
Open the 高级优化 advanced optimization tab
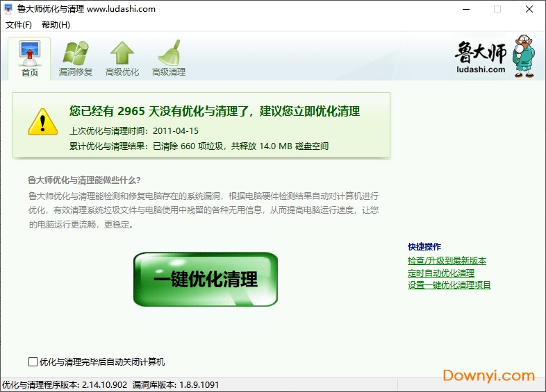click(122, 58)
